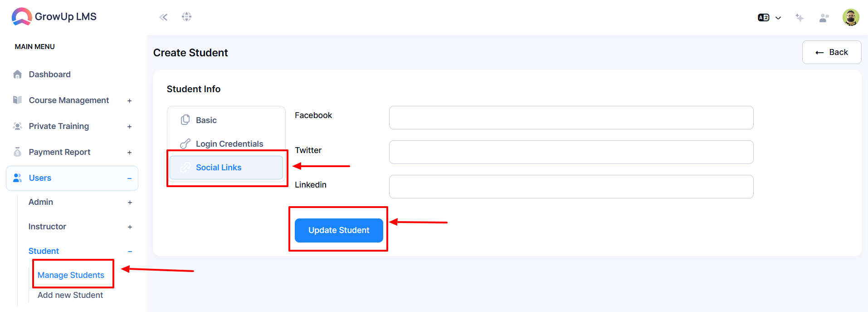Click the Dashboard home icon
Screen dimensions: 868x312
click(18, 74)
